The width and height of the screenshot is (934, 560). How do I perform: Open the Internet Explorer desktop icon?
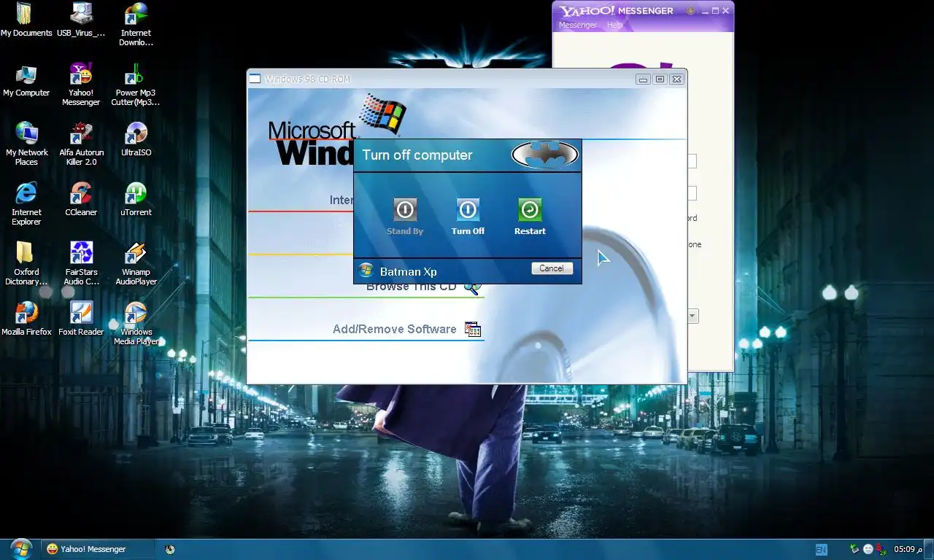tap(26, 203)
